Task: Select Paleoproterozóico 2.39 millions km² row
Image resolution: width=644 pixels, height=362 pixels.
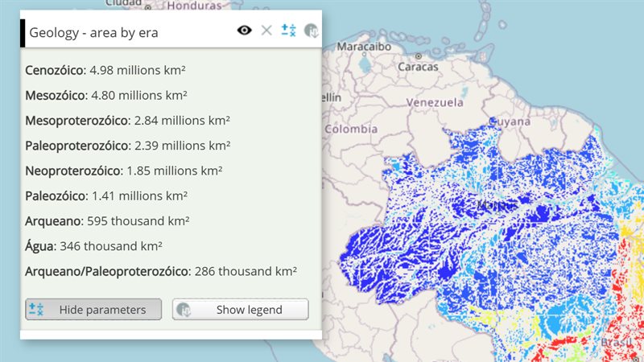Action: [128, 146]
